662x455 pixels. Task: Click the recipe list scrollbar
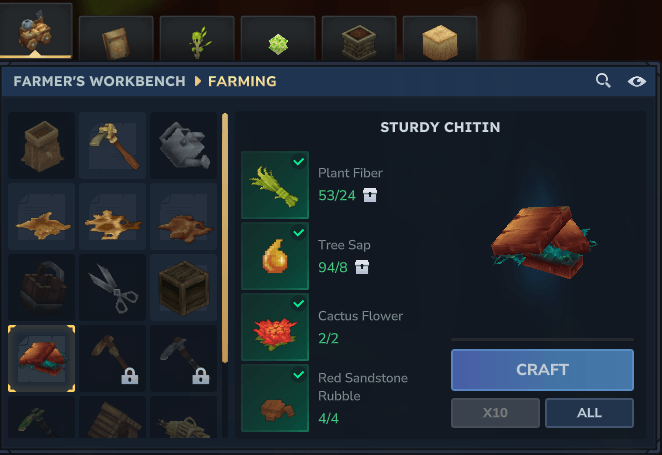[x=225, y=238]
